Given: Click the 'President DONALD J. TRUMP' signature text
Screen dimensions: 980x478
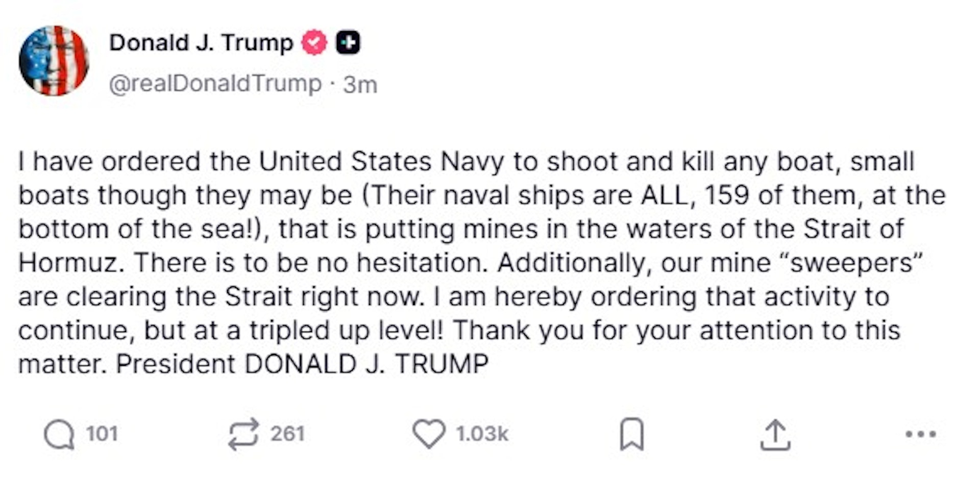Looking at the screenshot, I should pyautogui.click(x=302, y=364).
